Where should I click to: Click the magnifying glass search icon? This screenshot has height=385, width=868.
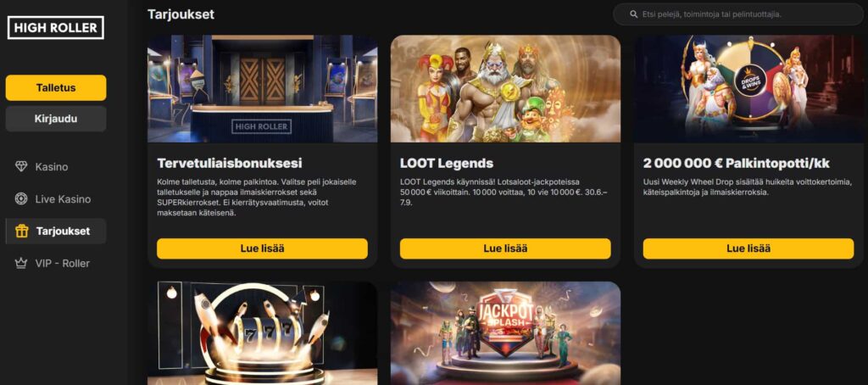634,14
